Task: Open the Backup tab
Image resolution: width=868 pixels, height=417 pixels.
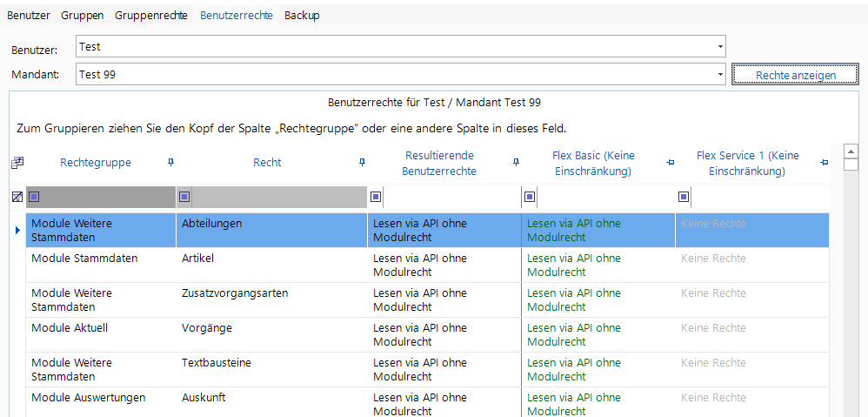Action: (302, 16)
